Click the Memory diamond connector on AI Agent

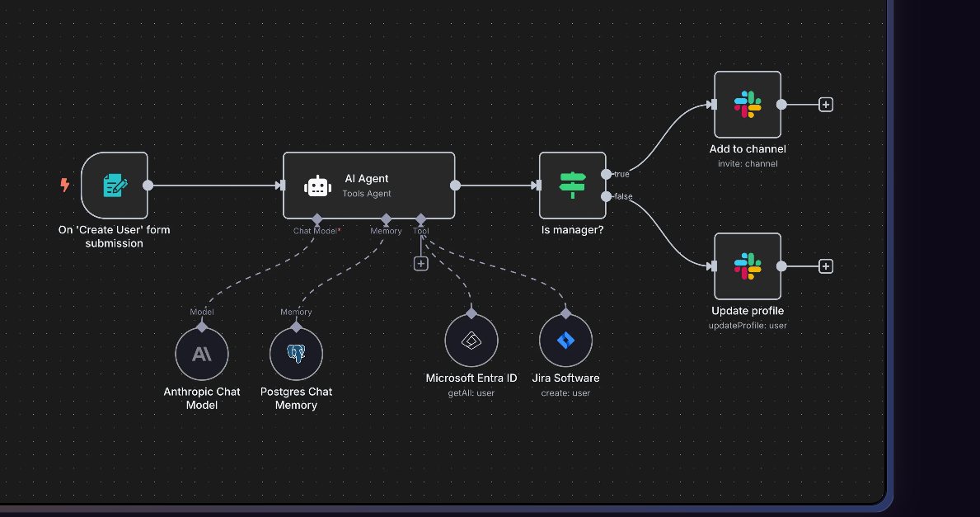click(386, 219)
